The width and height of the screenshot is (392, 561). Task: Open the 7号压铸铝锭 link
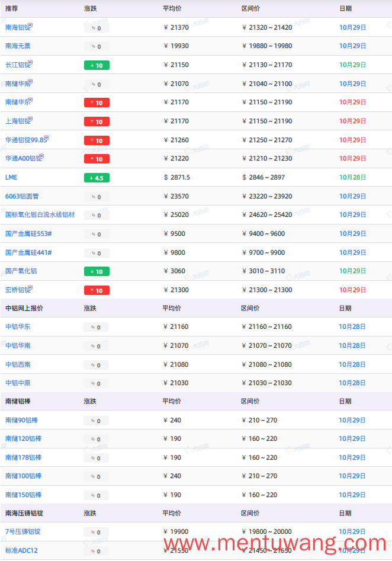click(x=23, y=531)
